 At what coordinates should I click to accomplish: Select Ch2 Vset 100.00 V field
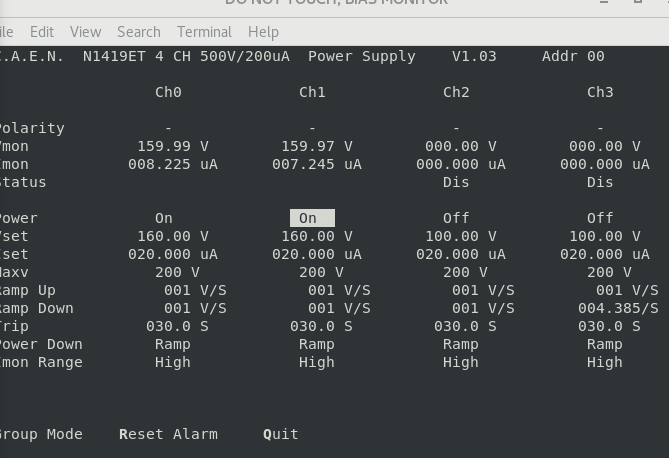pos(460,236)
